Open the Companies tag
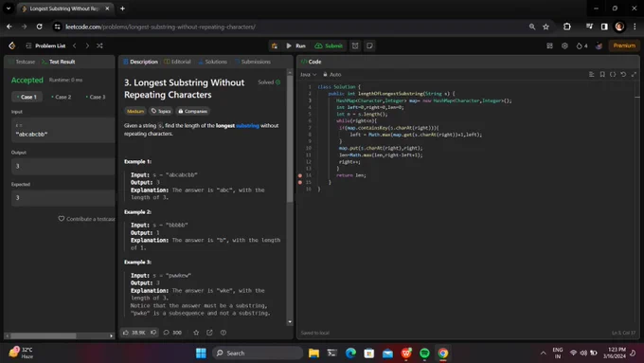 pyautogui.click(x=192, y=111)
